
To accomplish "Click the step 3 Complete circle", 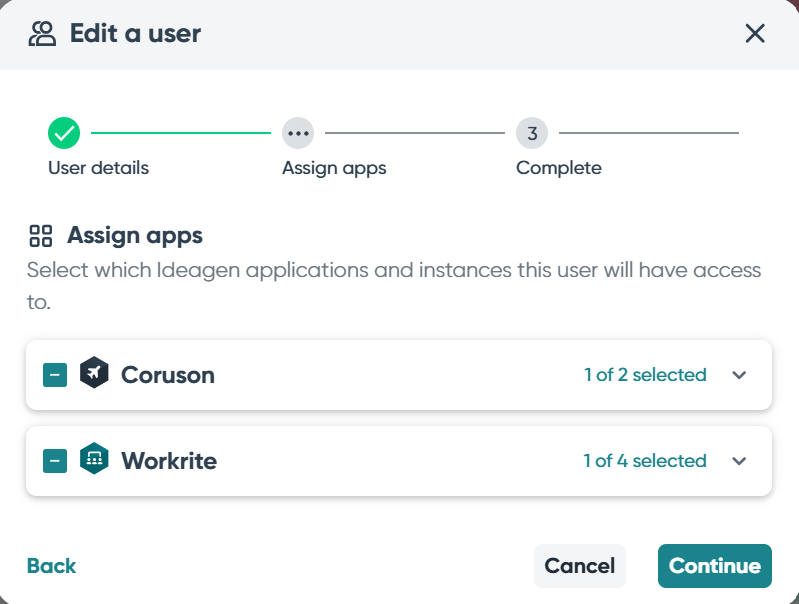I will coord(532,132).
